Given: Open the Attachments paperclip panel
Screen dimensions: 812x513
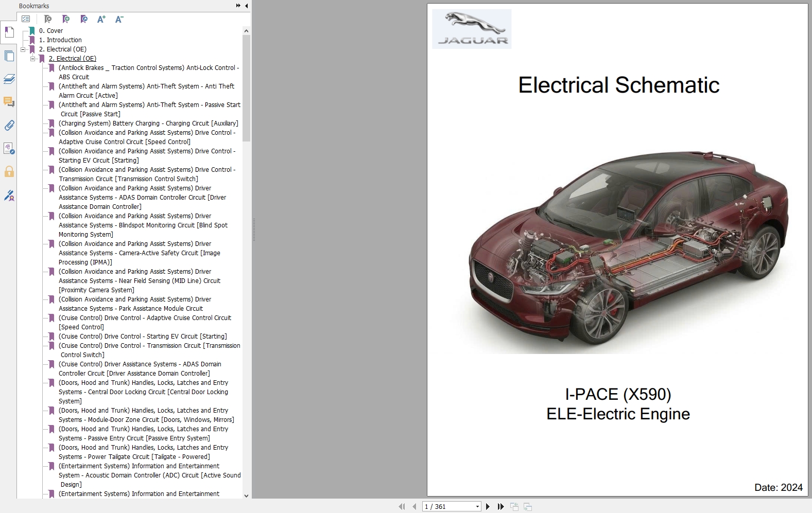Looking at the screenshot, I should pos(9,125).
